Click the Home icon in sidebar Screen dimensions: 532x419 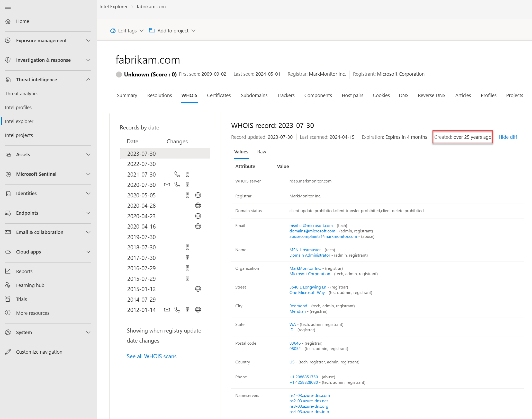[x=8, y=21]
